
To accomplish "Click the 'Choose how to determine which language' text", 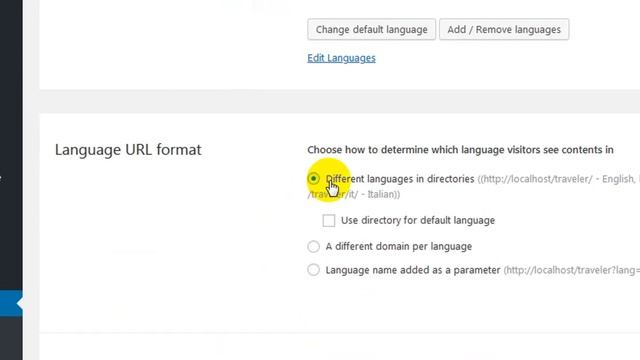I will click(460, 150).
